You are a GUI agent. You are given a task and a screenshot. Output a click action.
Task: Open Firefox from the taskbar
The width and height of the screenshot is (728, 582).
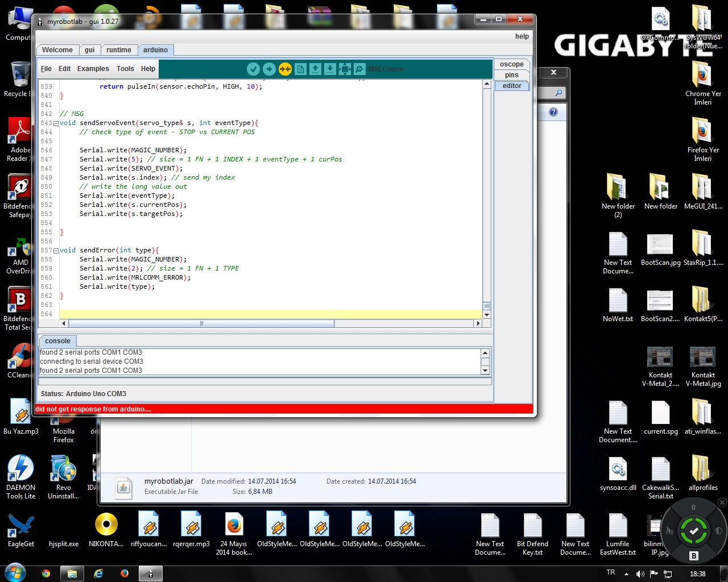(x=125, y=573)
